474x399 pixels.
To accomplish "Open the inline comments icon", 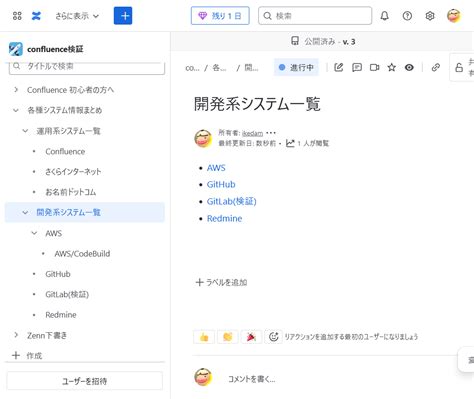I will (357, 67).
